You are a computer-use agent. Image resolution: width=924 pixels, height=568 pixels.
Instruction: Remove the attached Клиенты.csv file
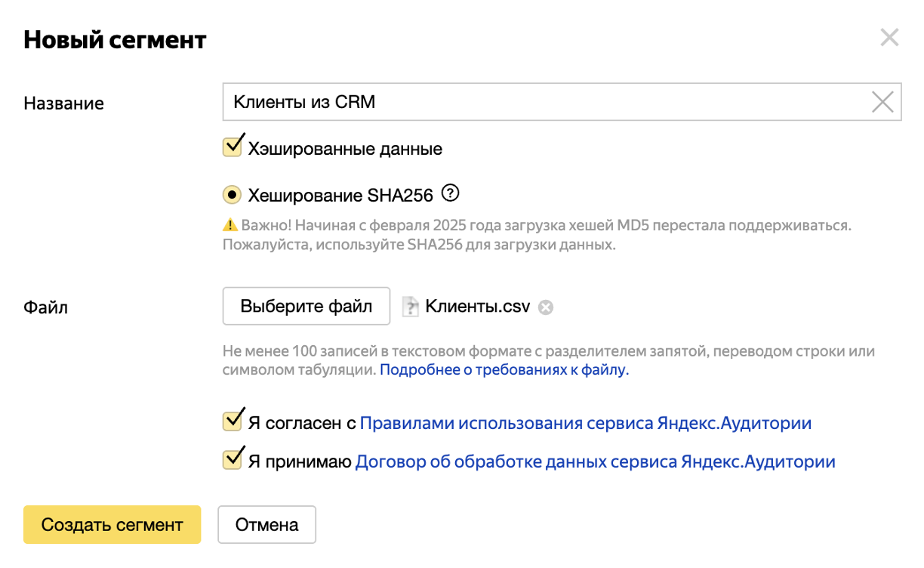click(546, 307)
